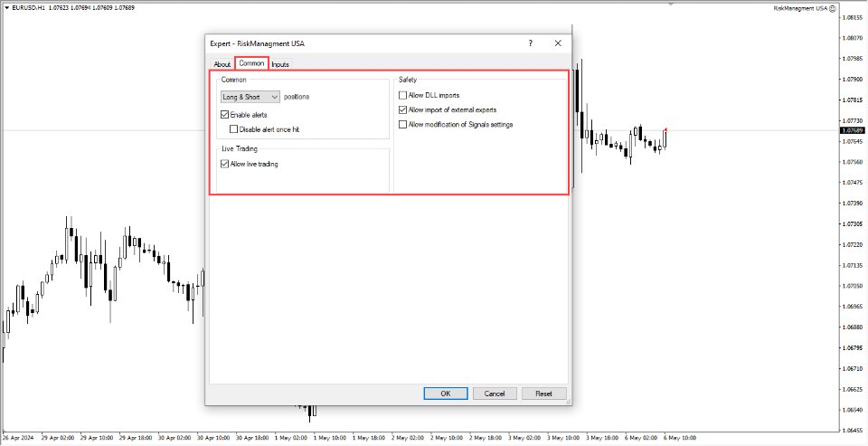Close the Expert dialog window

pyautogui.click(x=558, y=43)
